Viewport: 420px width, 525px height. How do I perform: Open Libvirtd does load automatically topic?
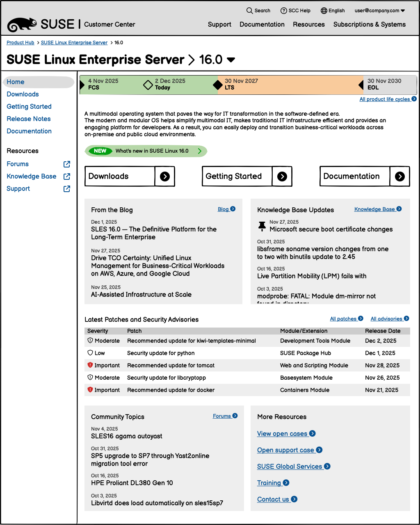(157, 503)
